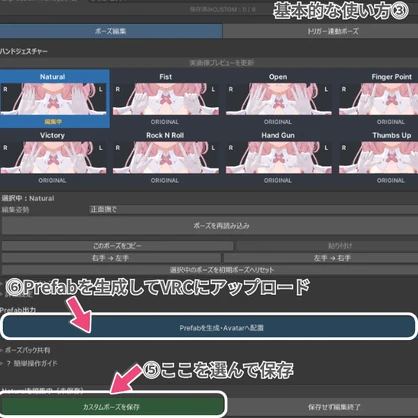
Task: Click このポーズをコピー button
Action: 117,246
